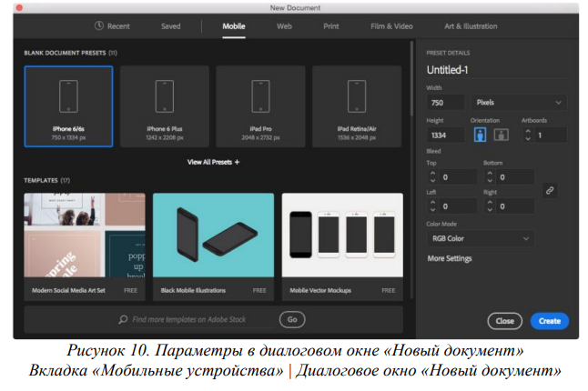588x391 pixels.
Task: Open Modern Social Media Art Set template
Action: (85, 246)
